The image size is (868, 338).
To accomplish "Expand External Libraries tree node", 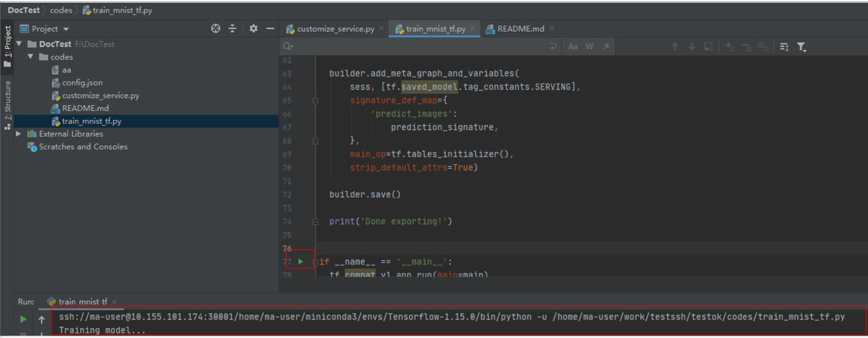I will pos(19,134).
